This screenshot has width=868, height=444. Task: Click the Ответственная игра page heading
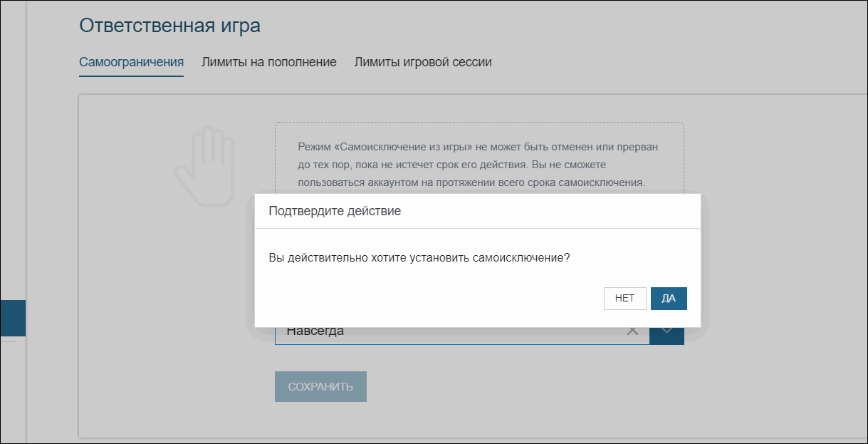(169, 26)
